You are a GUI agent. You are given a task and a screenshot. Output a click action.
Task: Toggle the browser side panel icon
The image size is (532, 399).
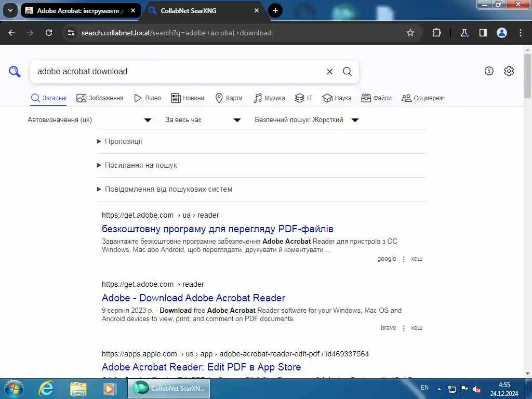(483, 33)
